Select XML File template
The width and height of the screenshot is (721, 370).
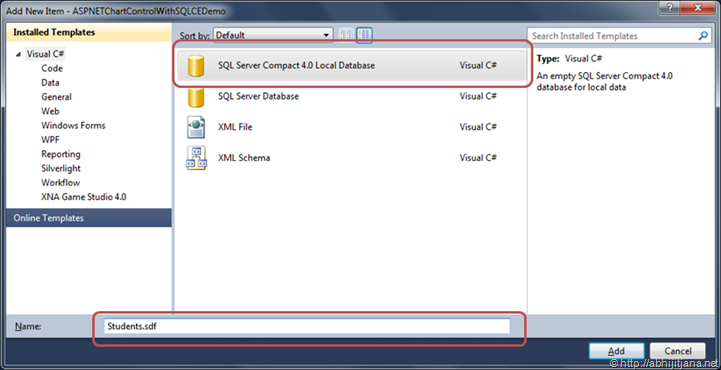(352, 127)
